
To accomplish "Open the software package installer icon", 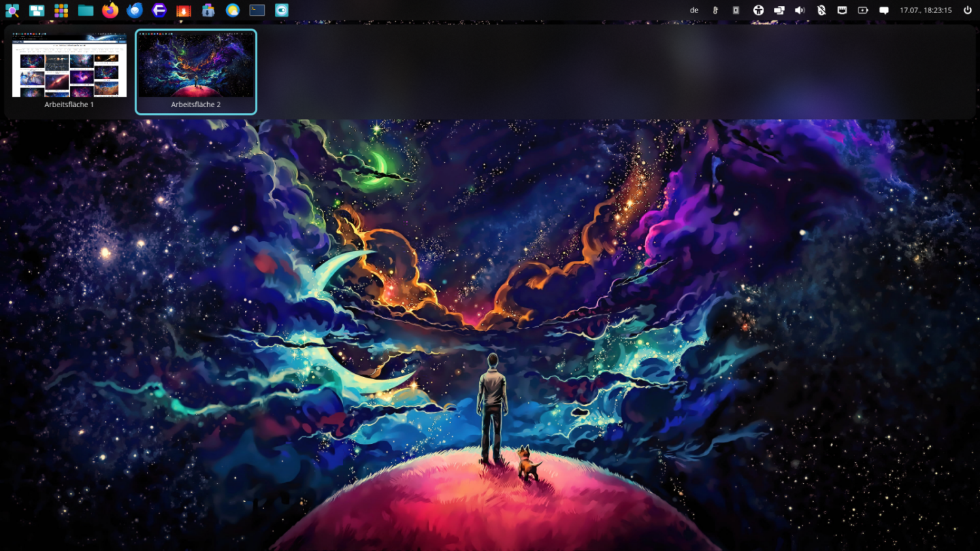I will [208, 10].
